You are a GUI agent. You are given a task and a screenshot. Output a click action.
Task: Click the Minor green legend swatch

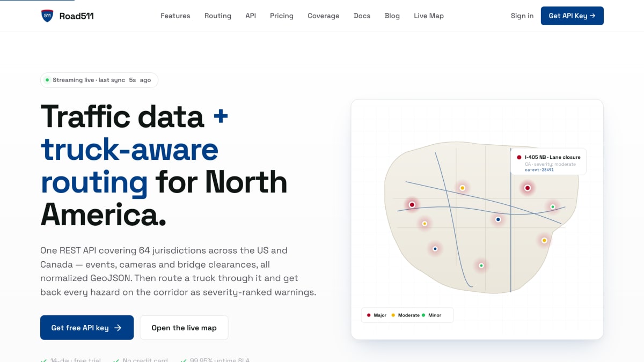[x=423, y=315]
